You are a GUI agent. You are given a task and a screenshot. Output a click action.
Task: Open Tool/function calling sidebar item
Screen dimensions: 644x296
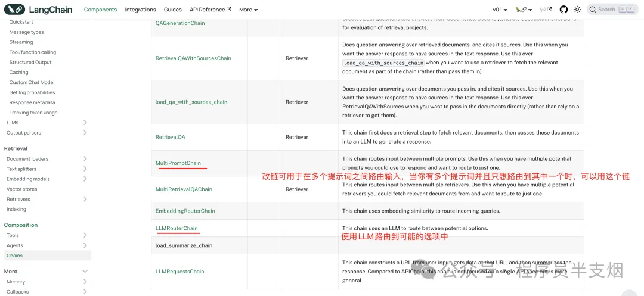(x=32, y=52)
